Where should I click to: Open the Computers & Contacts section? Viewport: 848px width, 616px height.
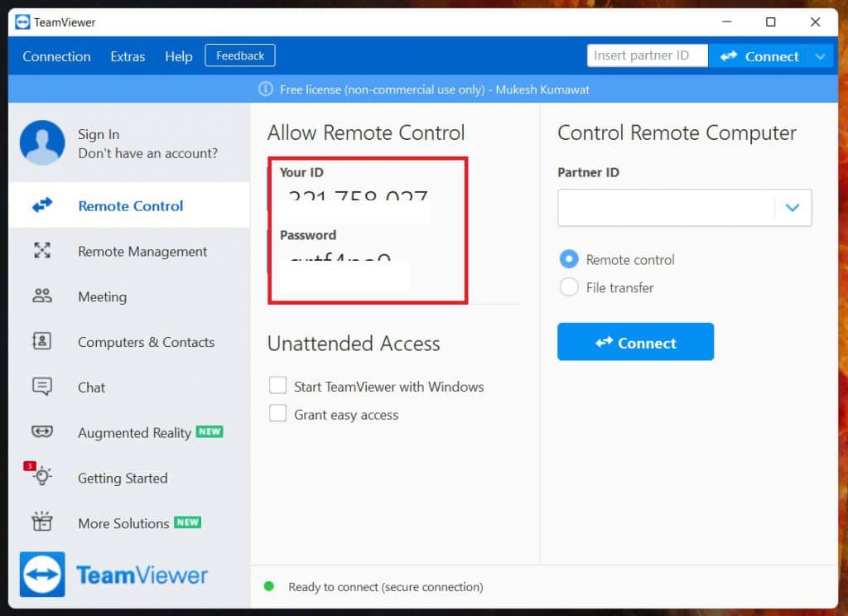(x=129, y=342)
